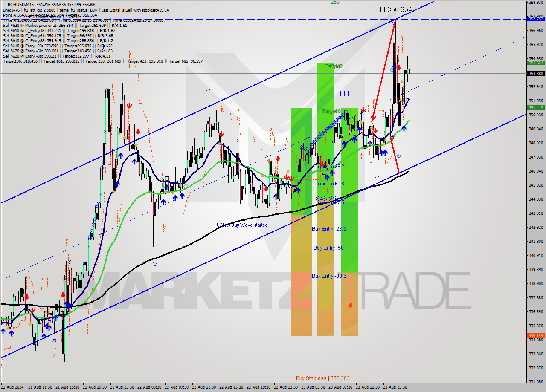Click the 'Sell %10 @ C_Entry61: 350.175' line
The image size is (546, 392).
point(58,35)
